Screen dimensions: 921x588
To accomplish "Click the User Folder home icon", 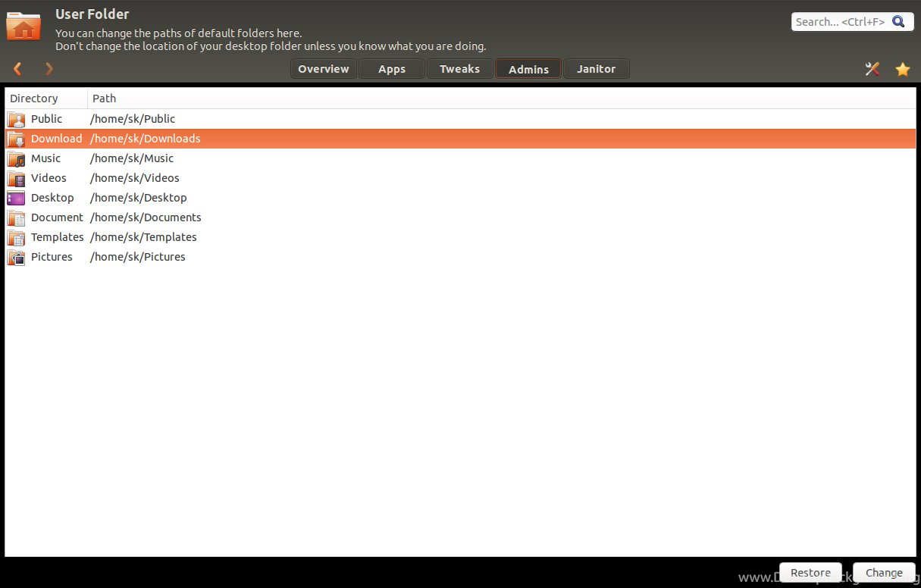I will click(23, 25).
